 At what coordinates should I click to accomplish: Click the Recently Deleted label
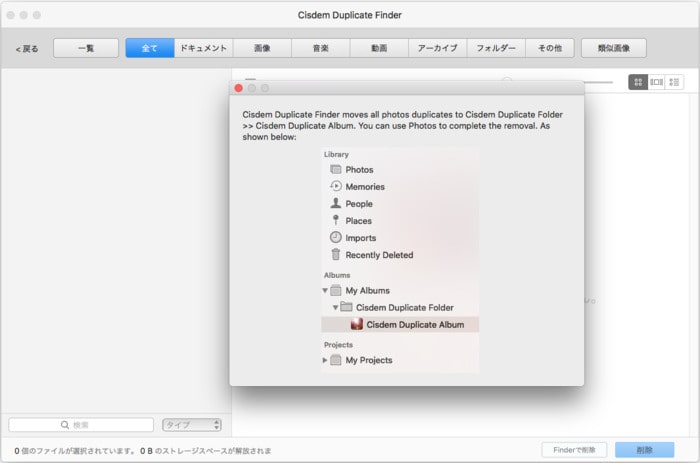(379, 255)
